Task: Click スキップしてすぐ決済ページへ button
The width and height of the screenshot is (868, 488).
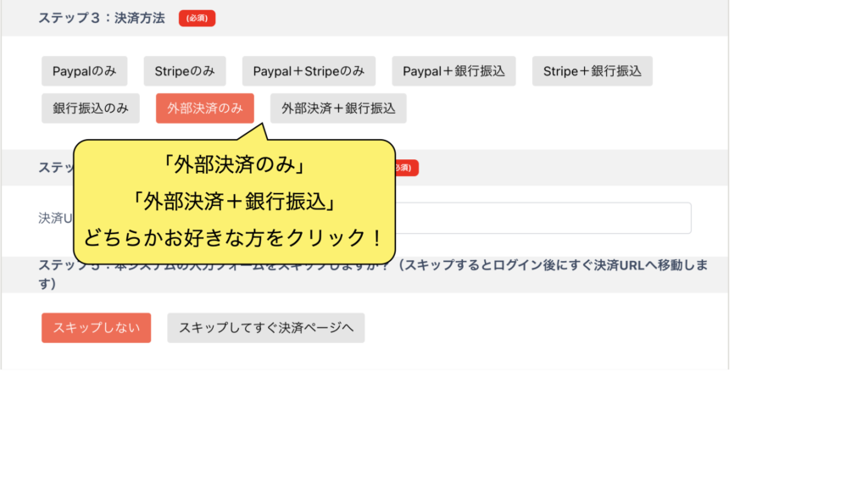Action: [265, 328]
